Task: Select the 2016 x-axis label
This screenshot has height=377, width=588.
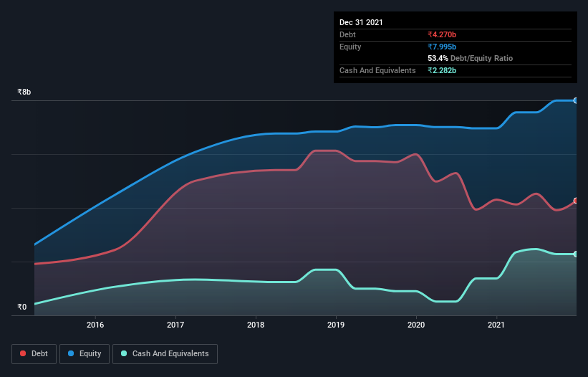Action: [95, 325]
